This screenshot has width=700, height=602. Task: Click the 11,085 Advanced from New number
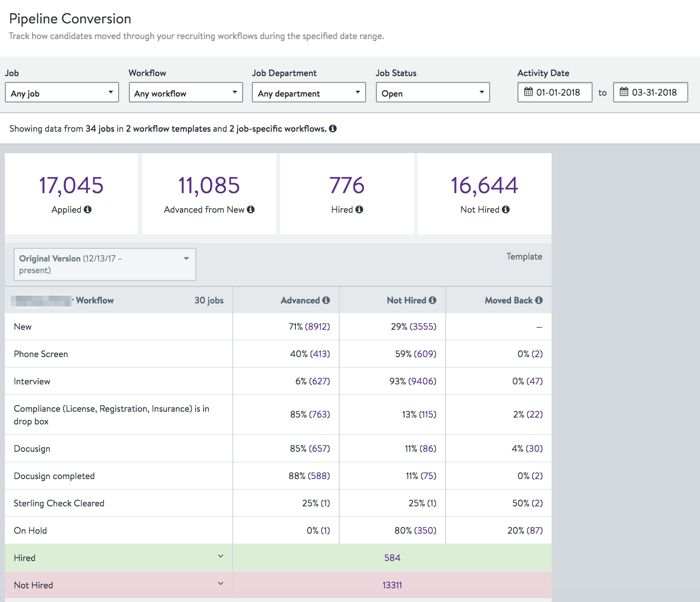click(x=209, y=185)
